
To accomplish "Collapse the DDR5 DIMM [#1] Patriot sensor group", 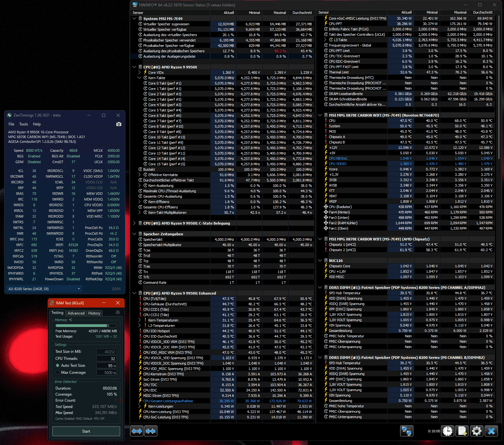I will [x=320, y=288].
